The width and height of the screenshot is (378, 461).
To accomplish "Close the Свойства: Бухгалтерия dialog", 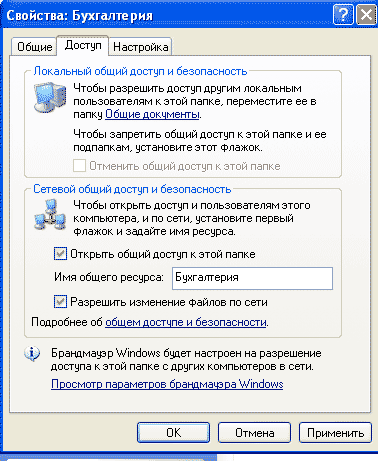I will (367, 15).
